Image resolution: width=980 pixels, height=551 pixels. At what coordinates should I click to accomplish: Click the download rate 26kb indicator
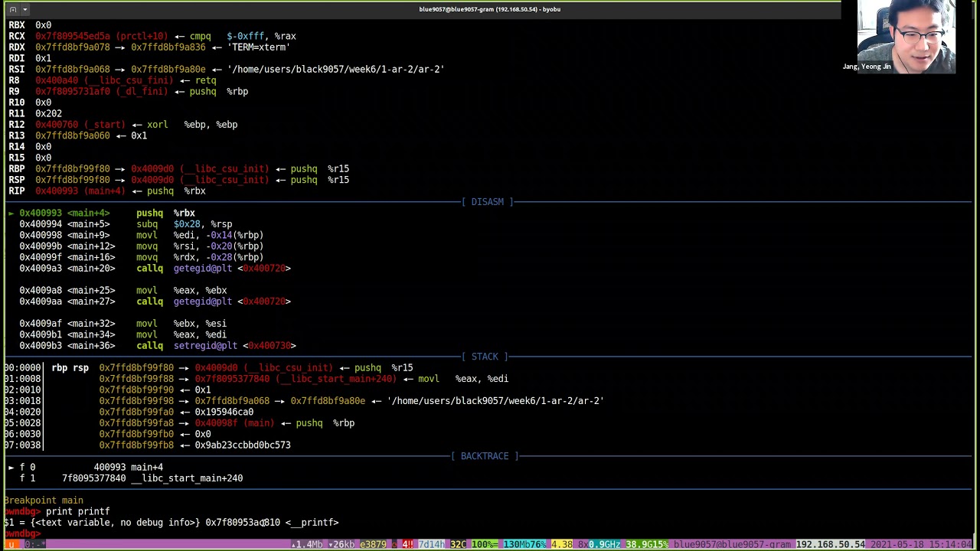[341, 544]
